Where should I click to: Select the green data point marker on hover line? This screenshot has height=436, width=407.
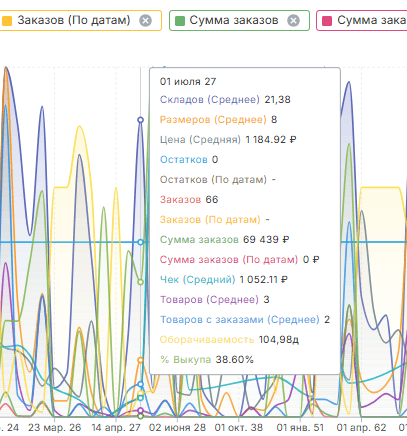tap(141, 282)
